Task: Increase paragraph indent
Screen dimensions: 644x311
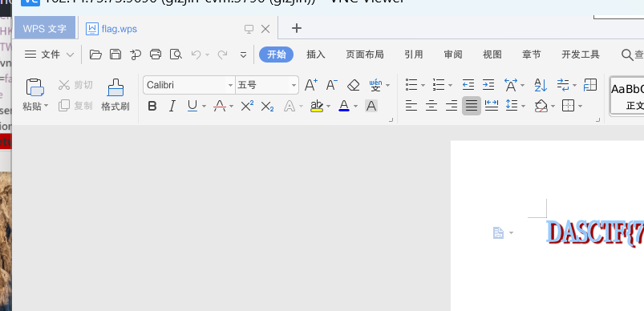Action: point(488,85)
